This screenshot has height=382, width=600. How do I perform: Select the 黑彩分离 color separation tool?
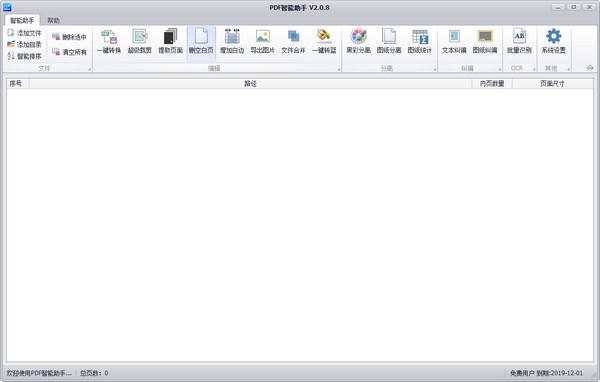(359, 42)
